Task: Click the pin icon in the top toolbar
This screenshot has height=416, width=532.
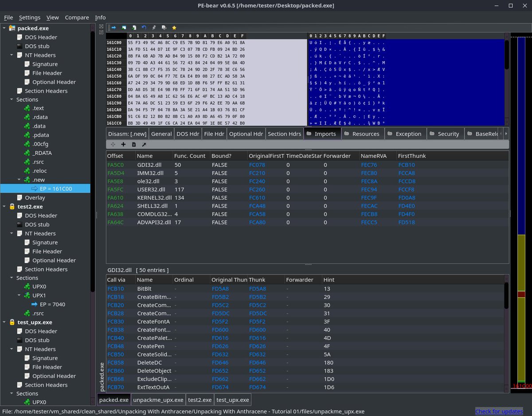Action: pos(154,27)
